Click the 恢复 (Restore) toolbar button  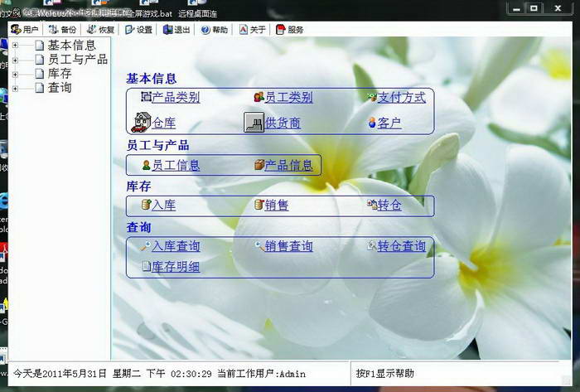coord(100,30)
